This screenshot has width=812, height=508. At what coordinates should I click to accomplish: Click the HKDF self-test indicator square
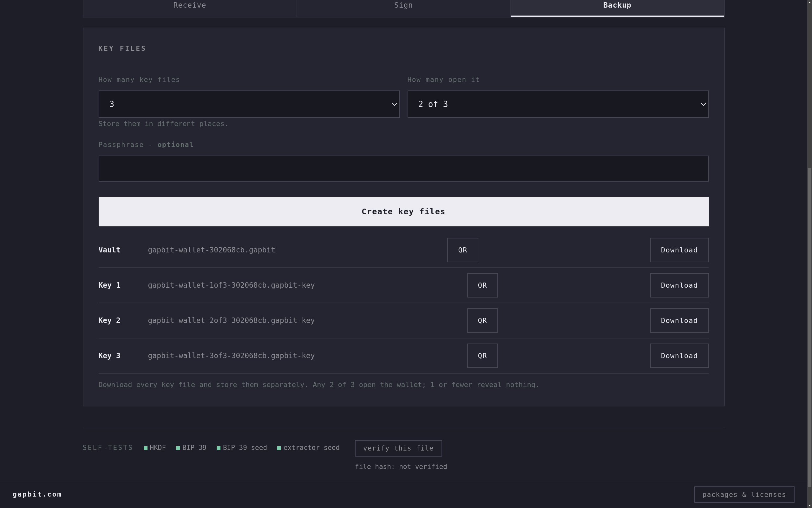click(146, 448)
